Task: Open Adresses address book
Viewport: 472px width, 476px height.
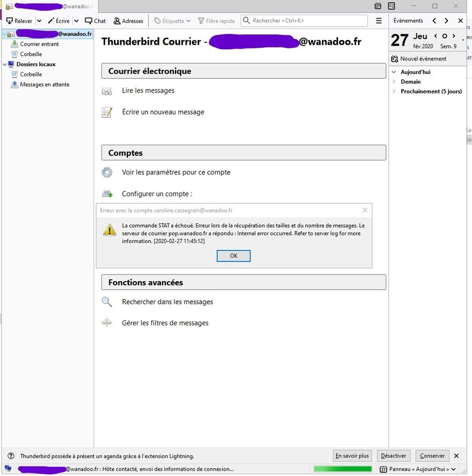Action: (x=128, y=21)
